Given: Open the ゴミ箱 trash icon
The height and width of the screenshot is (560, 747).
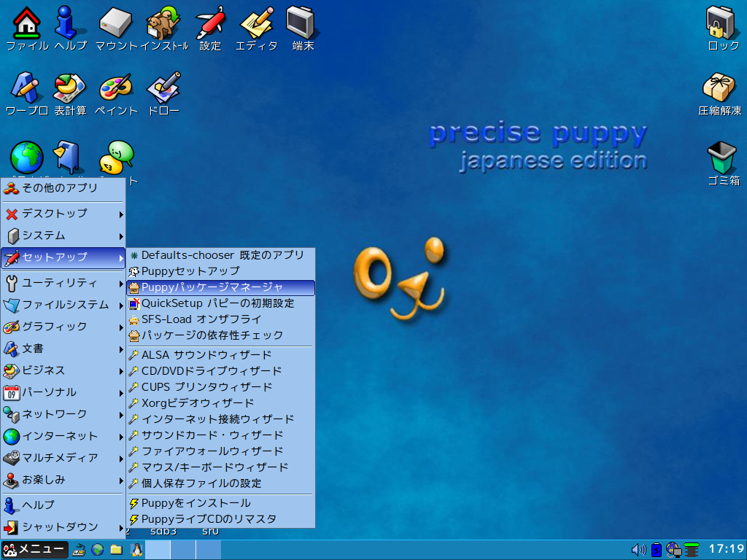Looking at the screenshot, I should click(721, 157).
